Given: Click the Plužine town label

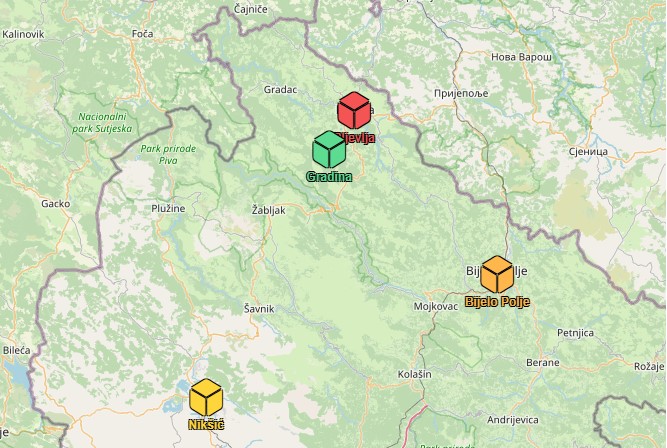Looking at the screenshot, I should point(168,208).
